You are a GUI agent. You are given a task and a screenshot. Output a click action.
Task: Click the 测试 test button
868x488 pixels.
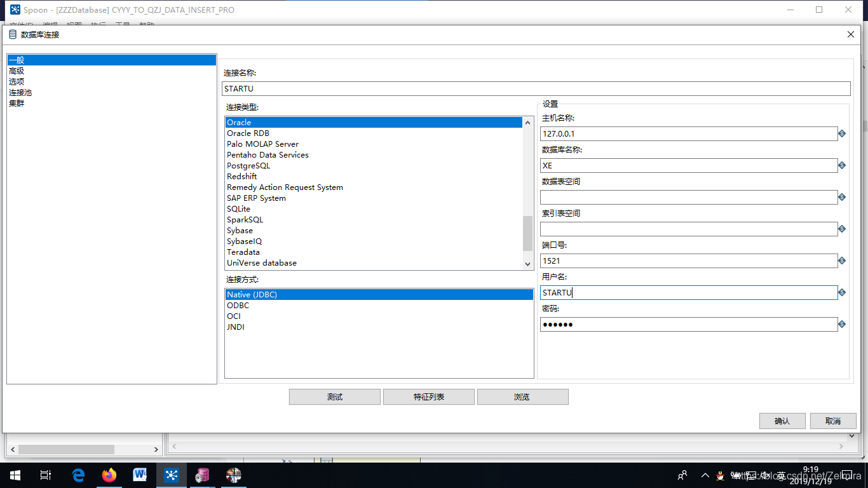pyautogui.click(x=335, y=396)
